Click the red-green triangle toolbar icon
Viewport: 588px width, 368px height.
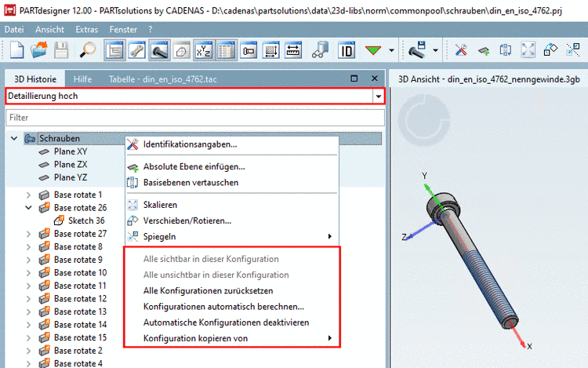pyautogui.click(x=373, y=50)
